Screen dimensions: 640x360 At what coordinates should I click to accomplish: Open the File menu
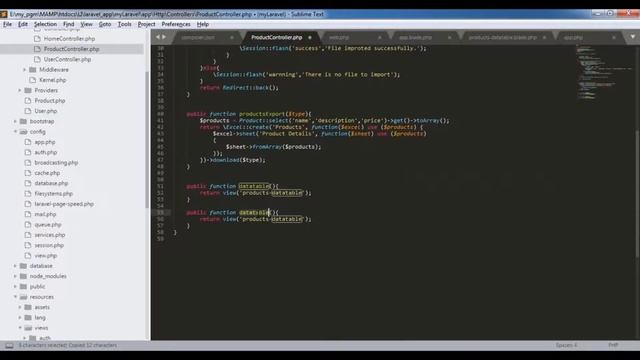pyautogui.click(x=7, y=24)
